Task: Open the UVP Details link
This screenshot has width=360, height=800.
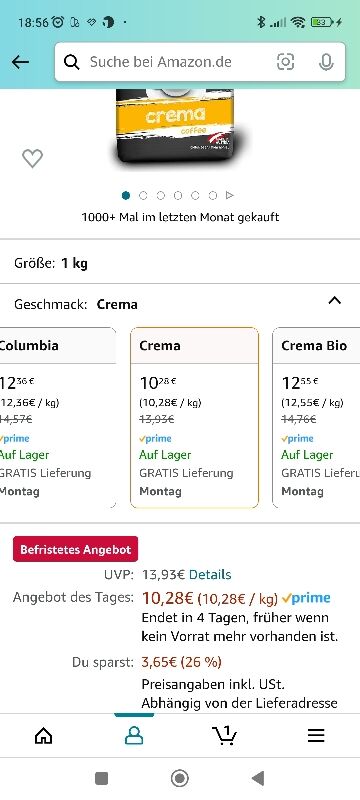Action: point(210,574)
